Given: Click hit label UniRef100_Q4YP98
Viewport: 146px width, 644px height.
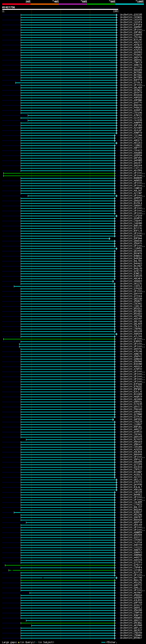Looking at the screenshot, I should pos(131,485).
